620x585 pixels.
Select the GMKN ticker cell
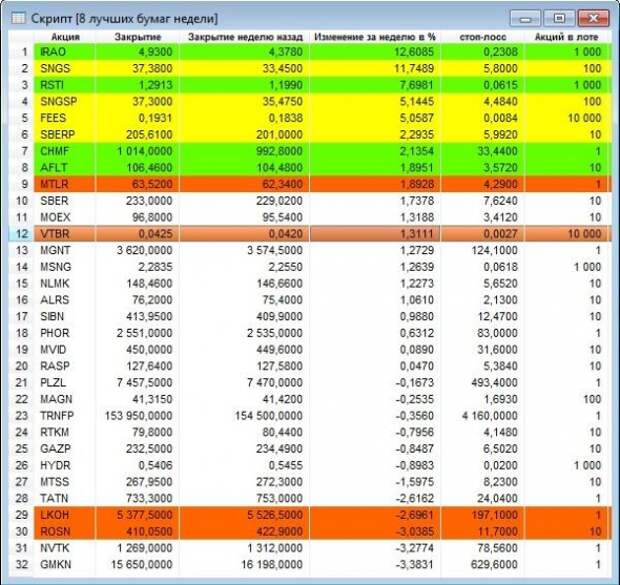pyautogui.click(x=65, y=564)
